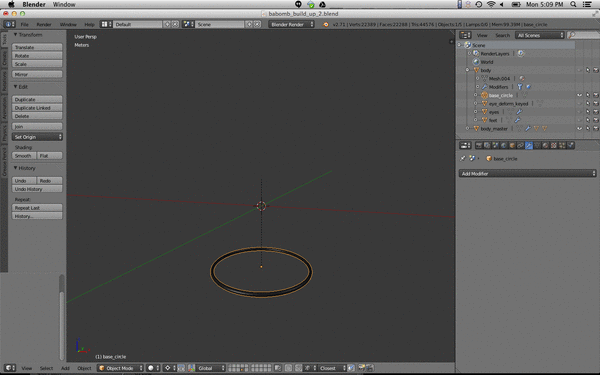Open the Render menu in the header
Screen dimensions: 600x375
coord(44,24)
